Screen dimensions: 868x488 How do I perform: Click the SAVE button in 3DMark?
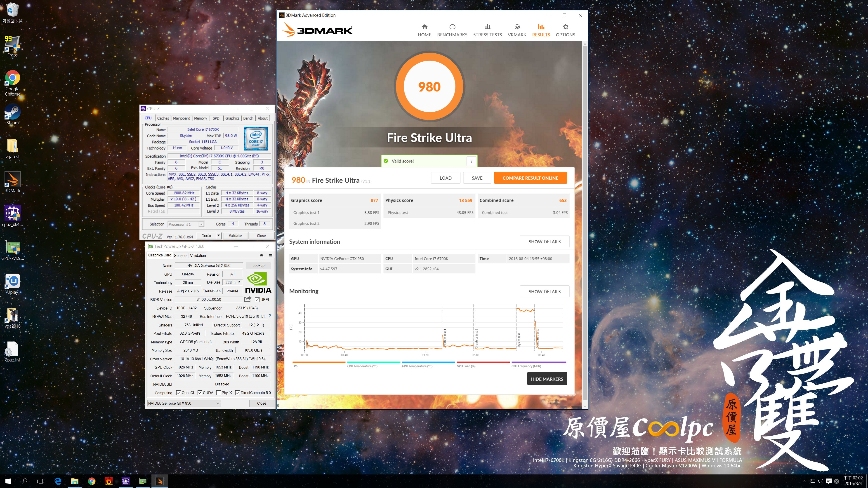pyautogui.click(x=477, y=178)
